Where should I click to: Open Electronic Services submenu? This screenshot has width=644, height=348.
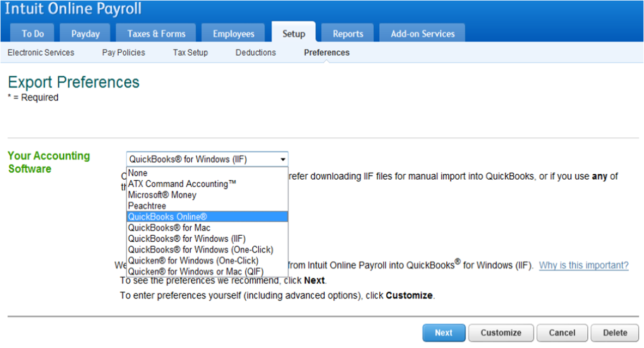[x=41, y=52]
